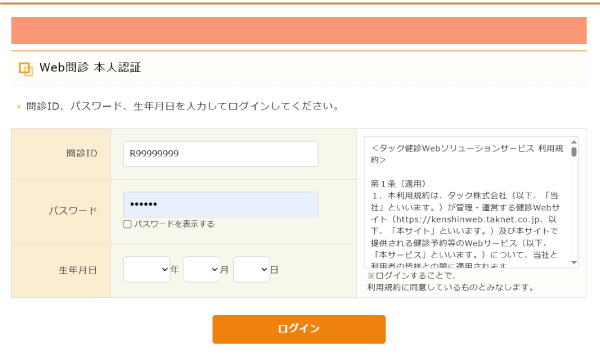Click the kenshinweb.taknet.co.jp URL text

pyautogui.click(x=467, y=219)
